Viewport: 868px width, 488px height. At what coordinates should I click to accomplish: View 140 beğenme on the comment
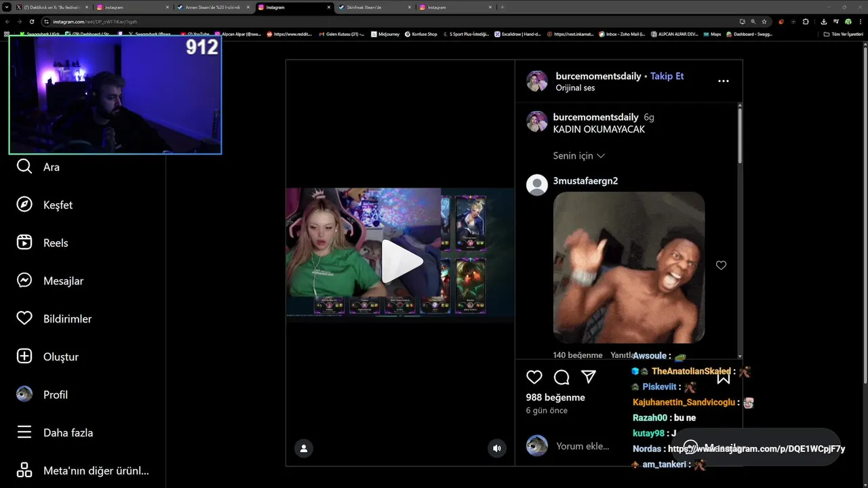tap(578, 355)
